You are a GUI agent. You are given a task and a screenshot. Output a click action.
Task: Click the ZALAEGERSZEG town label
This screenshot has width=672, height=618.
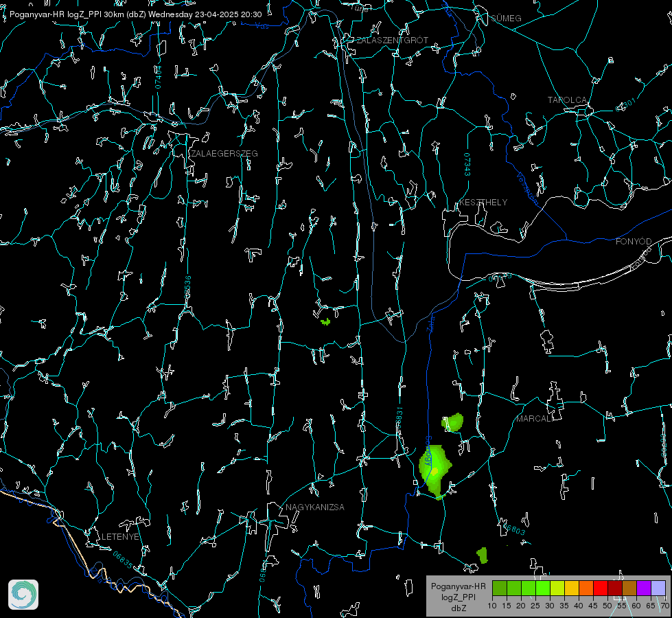tap(224, 153)
